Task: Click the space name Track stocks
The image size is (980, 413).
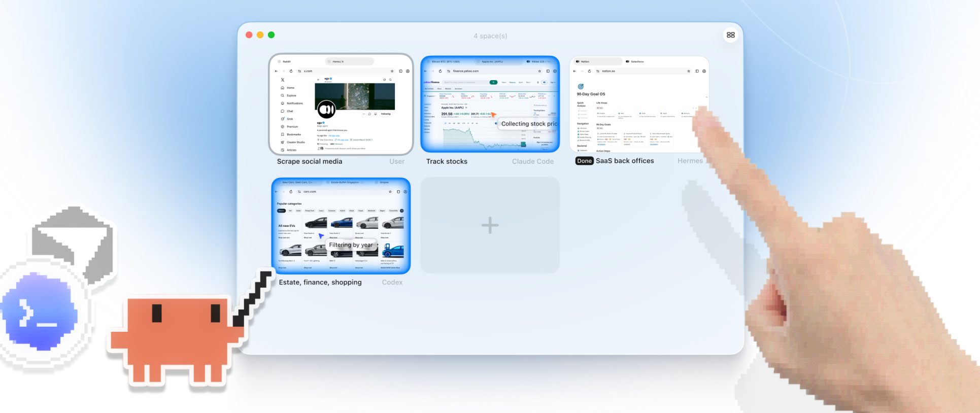Action: click(447, 161)
